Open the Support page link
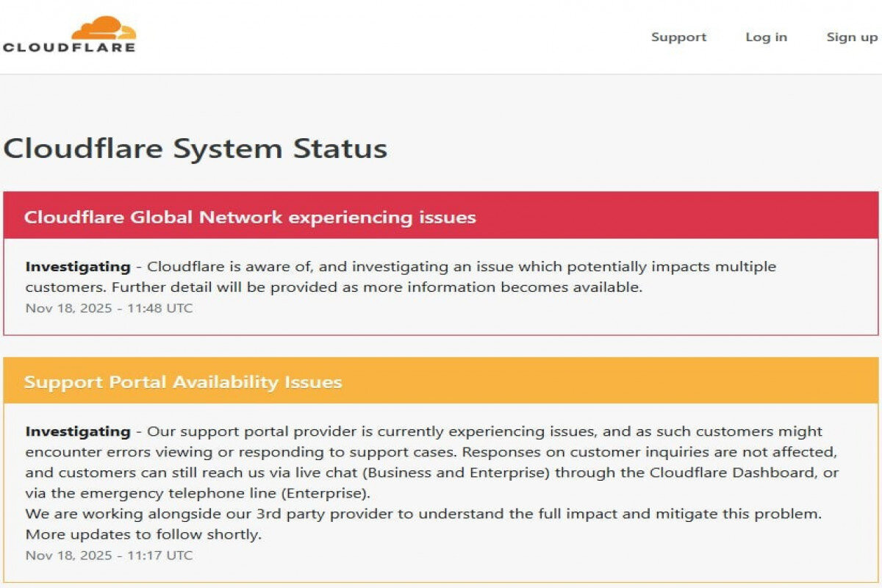The image size is (882, 588). [x=678, y=37]
